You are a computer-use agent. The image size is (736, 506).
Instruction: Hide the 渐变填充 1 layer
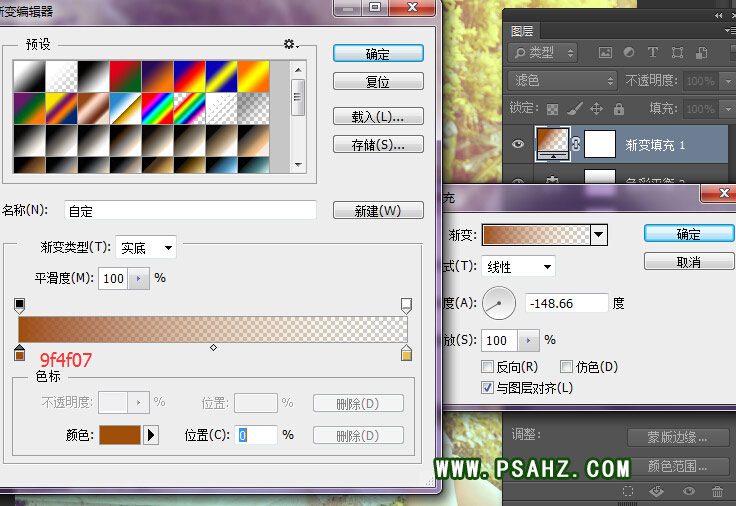click(x=518, y=145)
